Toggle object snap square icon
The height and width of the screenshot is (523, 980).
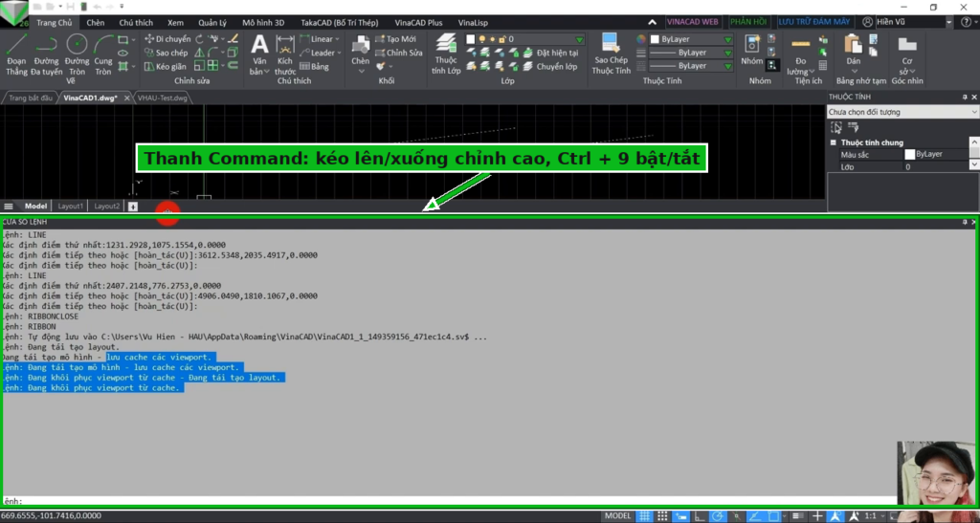[773, 516]
